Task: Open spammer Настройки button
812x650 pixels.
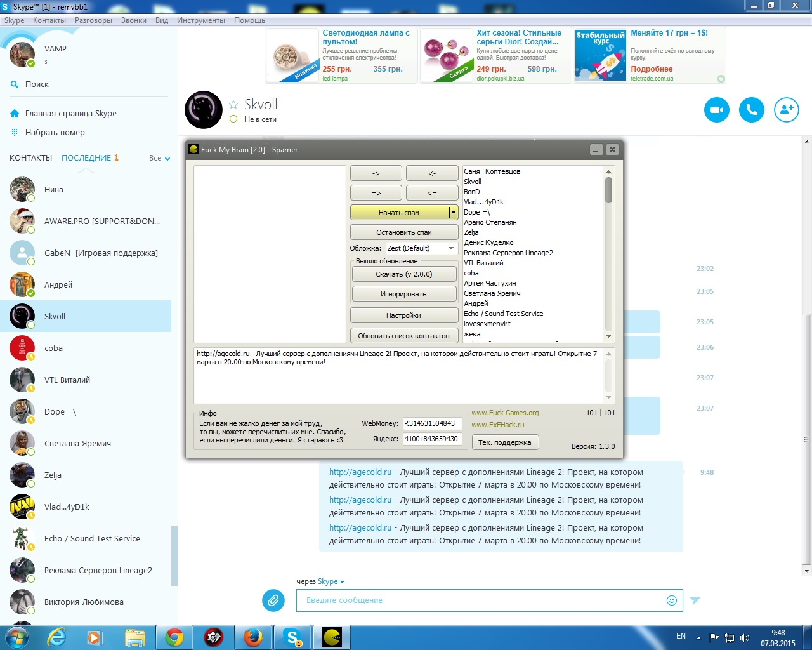Action: (404, 315)
